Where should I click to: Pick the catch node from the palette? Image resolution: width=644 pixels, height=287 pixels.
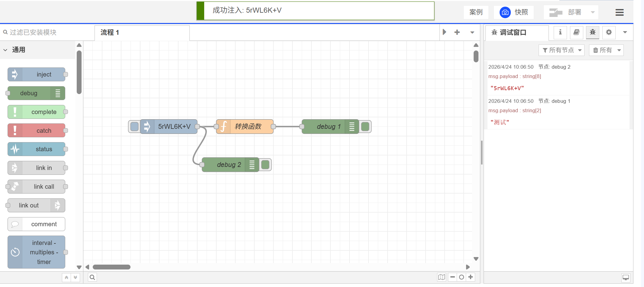tap(36, 131)
